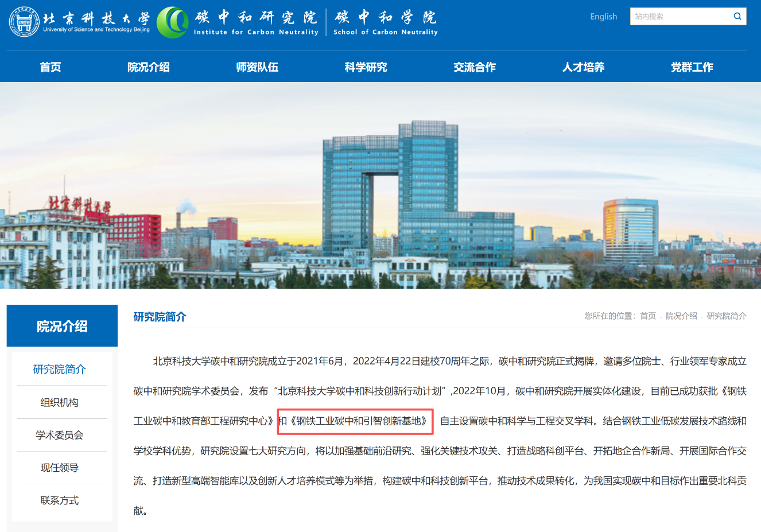This screenshot has width=761, height=532.
Task: Open 组织机构 in the sidebar
Action: [x=60, y=403]
